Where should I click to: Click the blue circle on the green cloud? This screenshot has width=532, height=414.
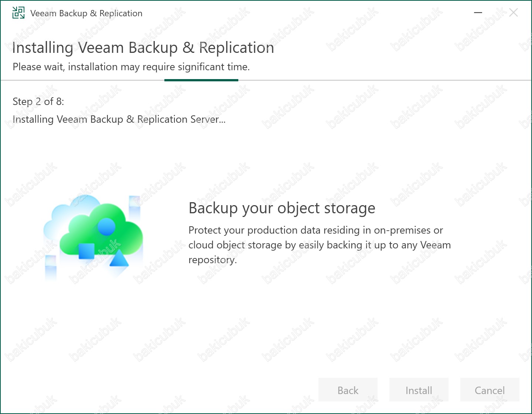coord(106,226)
